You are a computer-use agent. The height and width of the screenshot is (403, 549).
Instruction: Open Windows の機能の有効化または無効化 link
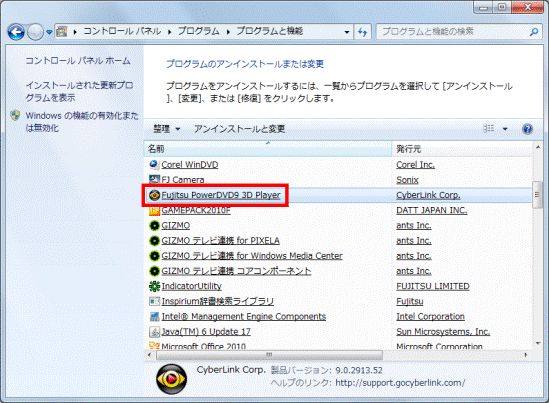click(82, 121)
